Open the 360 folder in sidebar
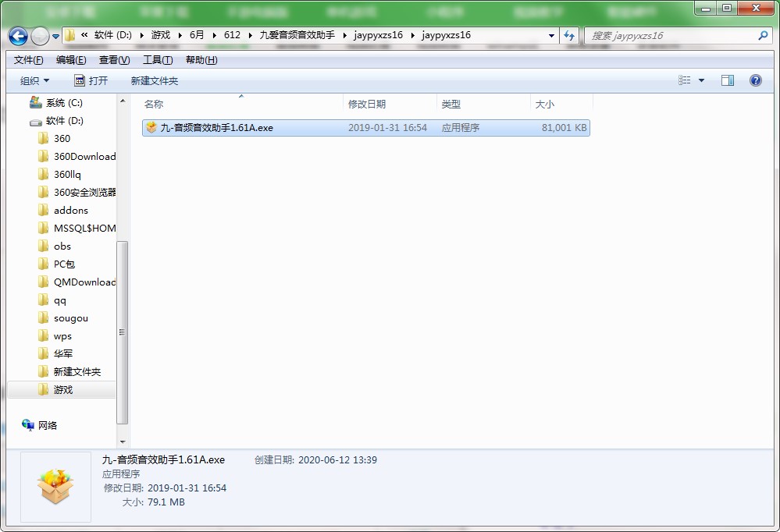Image resolution: width=780 pixels, height=532 pixels. click(54, 139)
